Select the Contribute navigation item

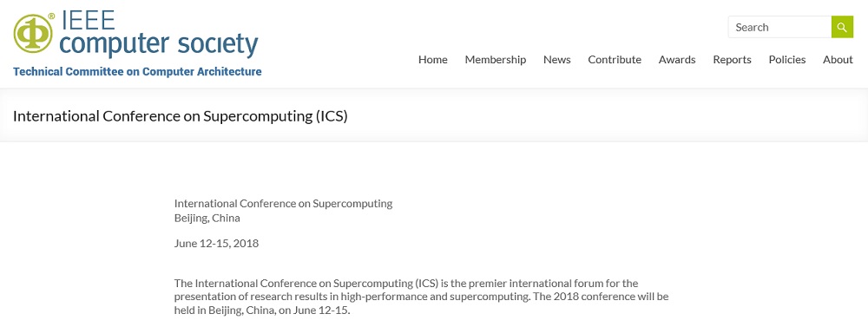[615, 60]
